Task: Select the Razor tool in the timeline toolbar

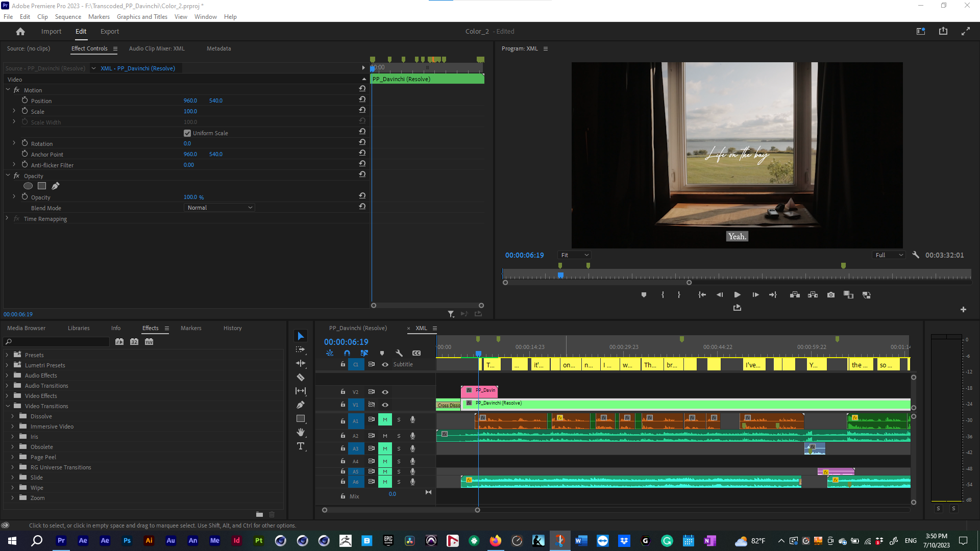Action: point(300,378)
